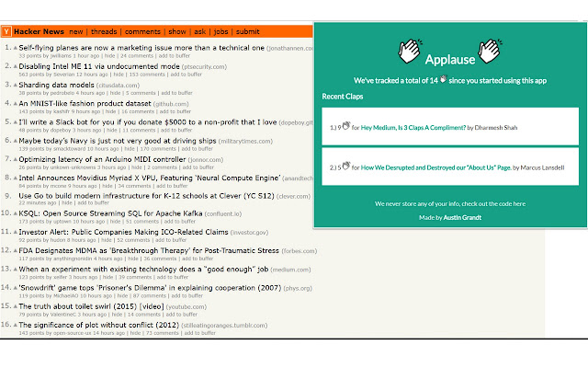Open 'Self-flying planes' story link
Viewport: 588px width, 368px height.
pyautogui.click(x=141, y=48)
